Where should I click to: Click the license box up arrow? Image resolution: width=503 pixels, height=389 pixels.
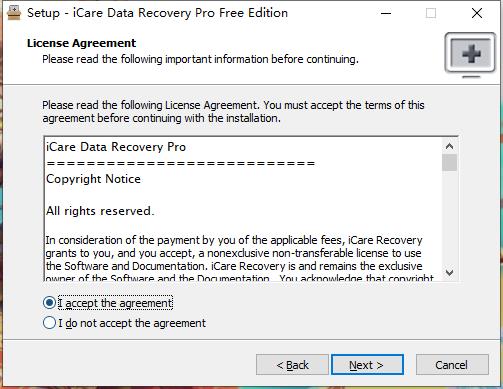pyautogui.click(x=449, y=146)
